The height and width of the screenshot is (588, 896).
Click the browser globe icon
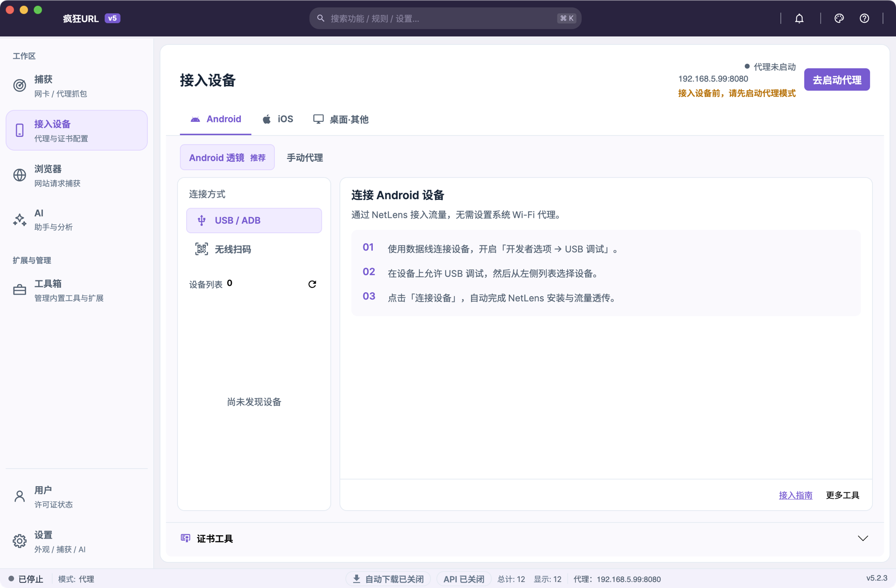coord(20,175)
